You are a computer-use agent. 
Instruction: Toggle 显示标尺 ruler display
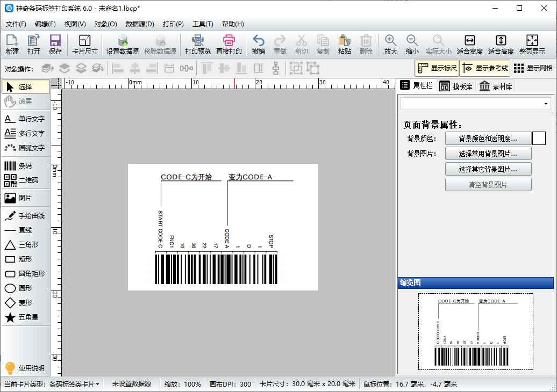pos(437,68)
